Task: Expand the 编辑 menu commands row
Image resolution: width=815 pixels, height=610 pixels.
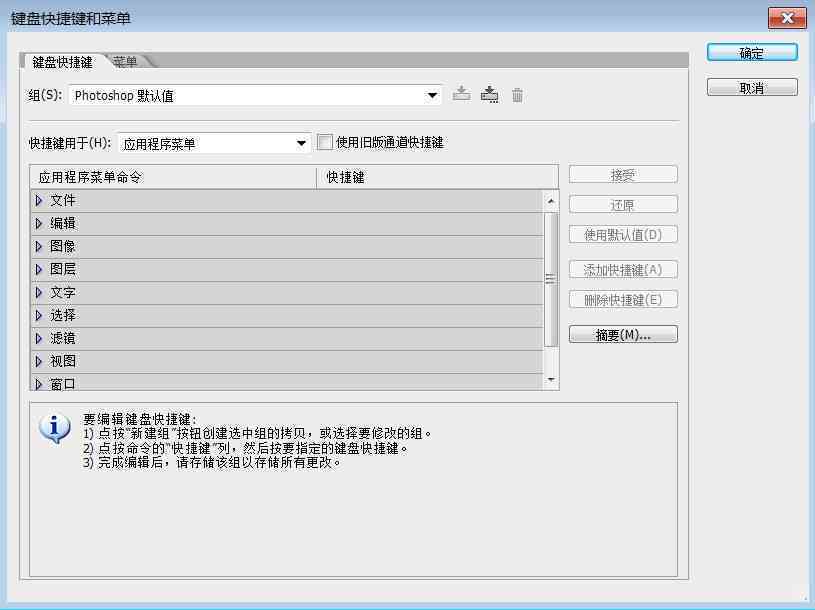Action: click(38, 223)
